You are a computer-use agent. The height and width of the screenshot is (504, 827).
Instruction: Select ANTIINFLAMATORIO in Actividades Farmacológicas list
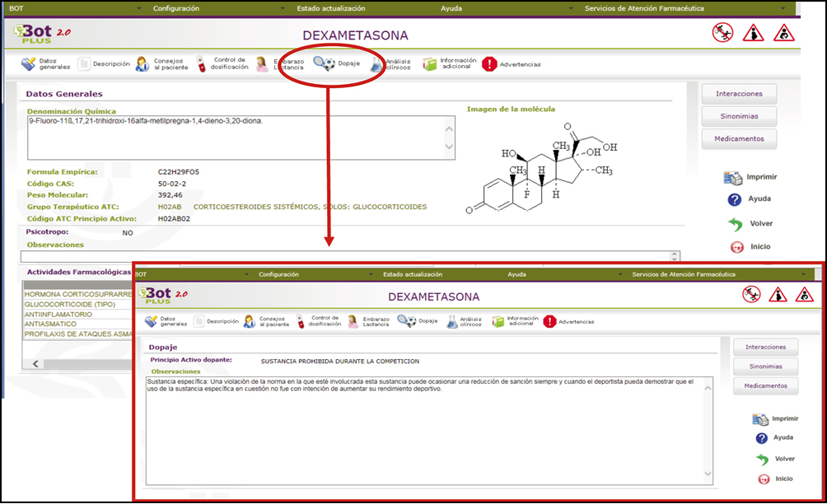(58, 314)
